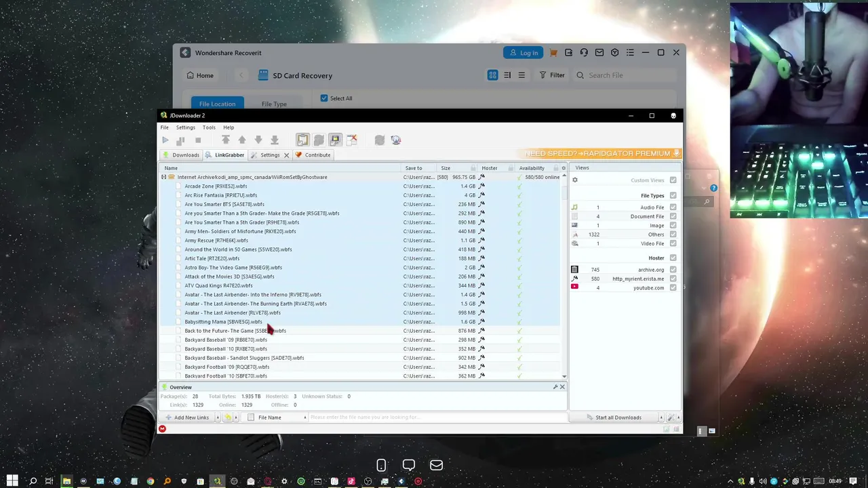Switch to the Downloads tab

180,155
